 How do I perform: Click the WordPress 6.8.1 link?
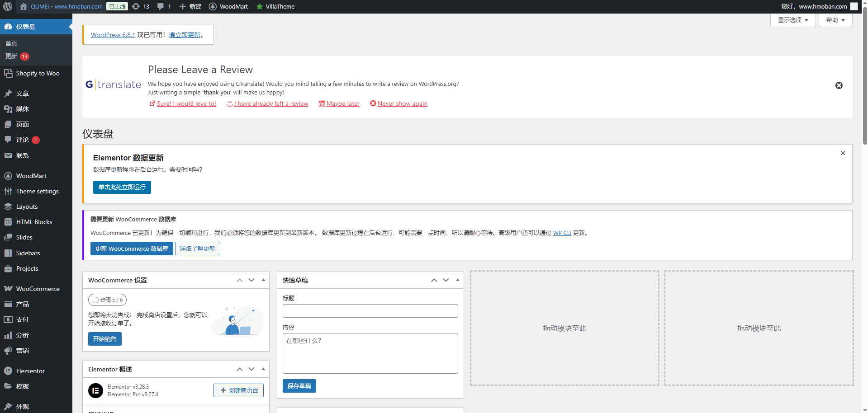click(x=113, y=35)
